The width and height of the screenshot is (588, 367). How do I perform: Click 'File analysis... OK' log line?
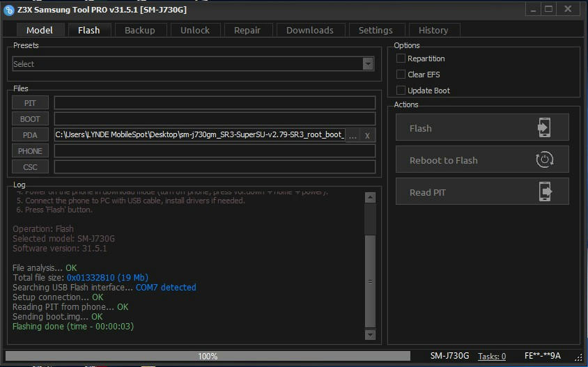45,267
